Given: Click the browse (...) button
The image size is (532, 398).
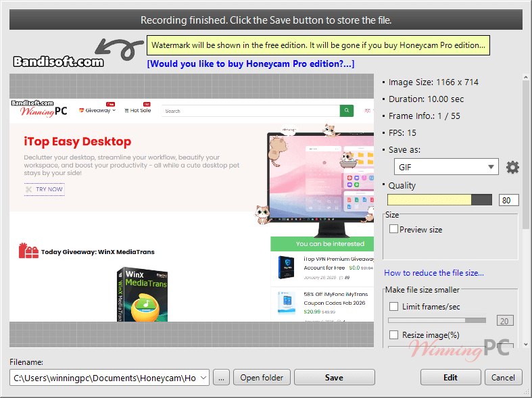Looking at the screenshot, I should tap(221, 377).
